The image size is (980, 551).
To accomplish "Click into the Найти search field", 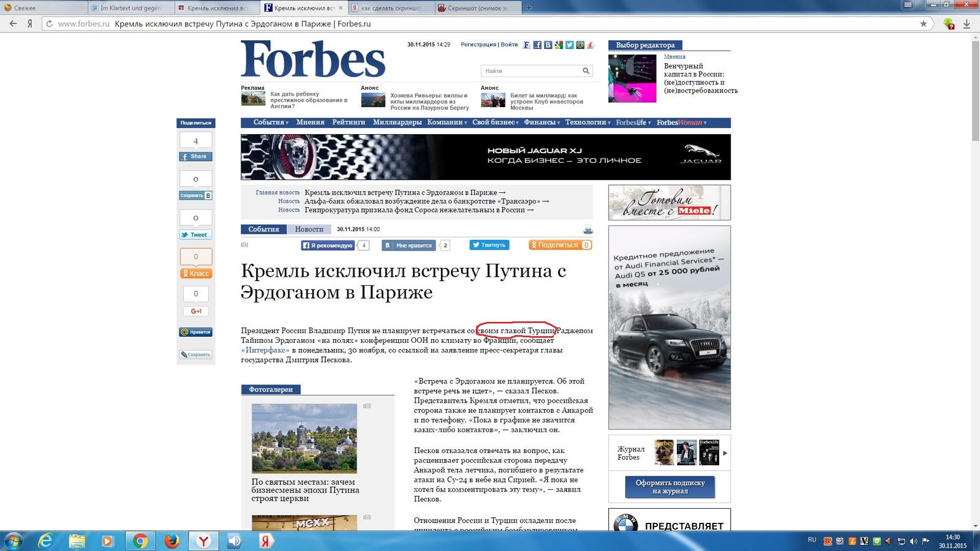I will click(530, 71).
